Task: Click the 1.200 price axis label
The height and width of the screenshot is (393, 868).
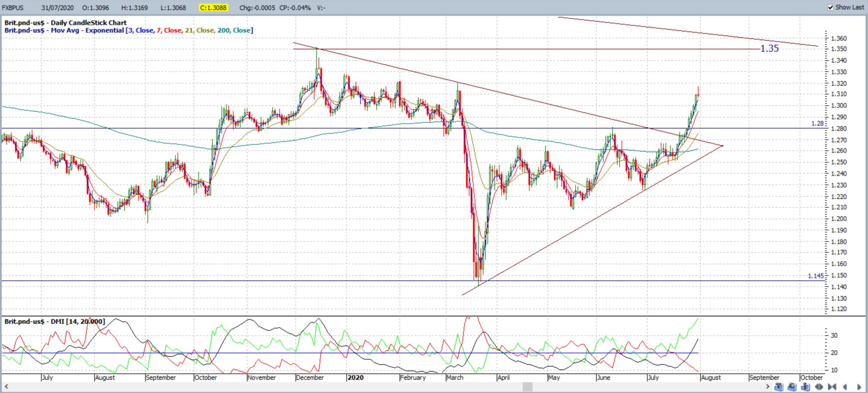Action: coord(838,219)
